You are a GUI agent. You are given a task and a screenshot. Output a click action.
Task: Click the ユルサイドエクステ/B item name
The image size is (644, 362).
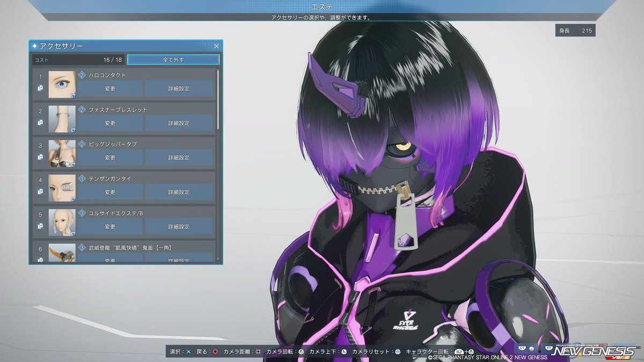coord(116,213)
